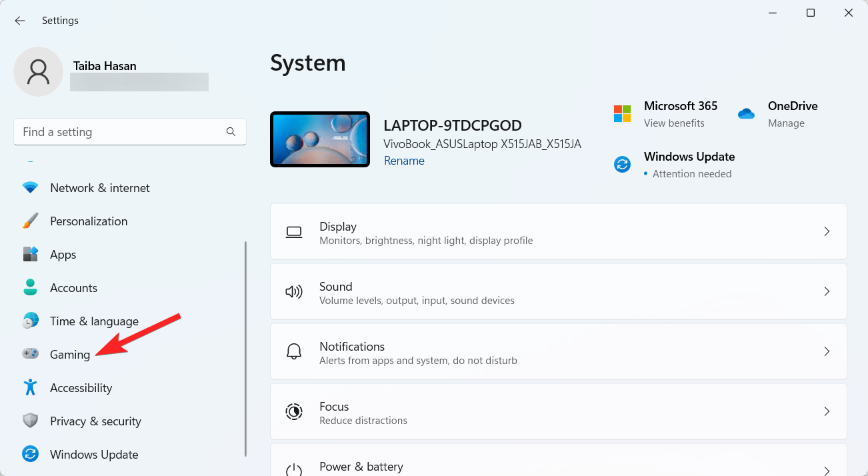This screenshot has height=476, width=868.
Task: Select Network & internet in sidebar
Action: point(100,188)
